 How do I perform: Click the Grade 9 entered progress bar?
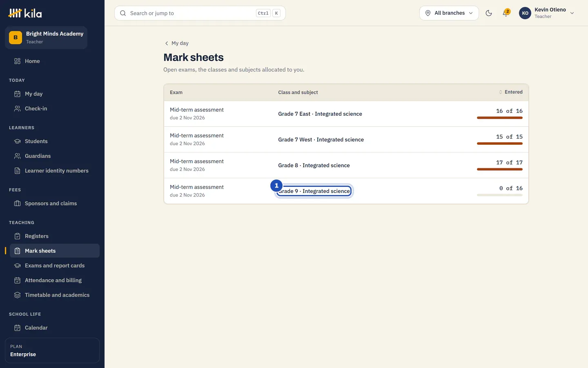click(500, 195)
